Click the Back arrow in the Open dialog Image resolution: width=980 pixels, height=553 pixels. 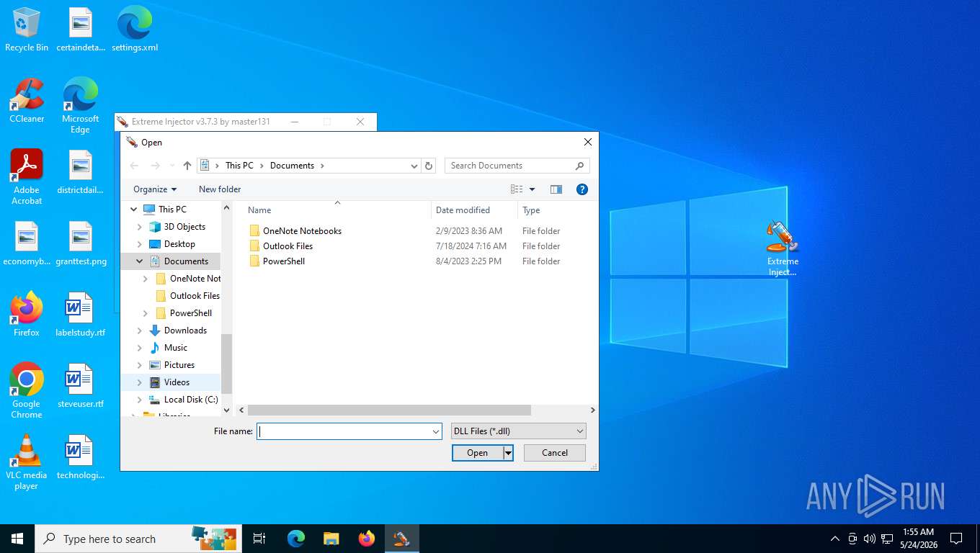134,166
